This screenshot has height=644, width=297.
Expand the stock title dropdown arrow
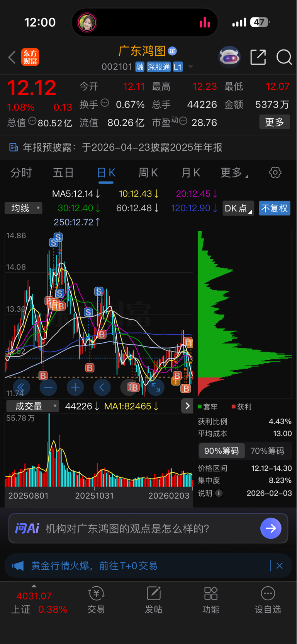(191, 67)
